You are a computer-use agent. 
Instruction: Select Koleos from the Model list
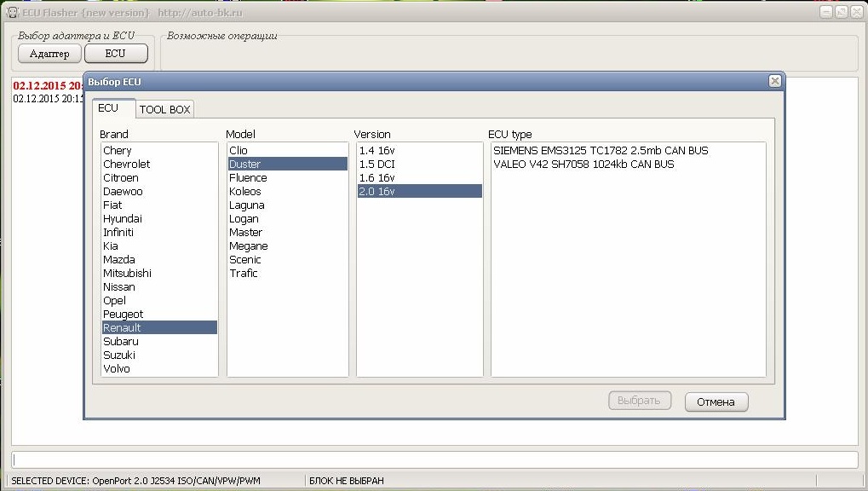(288, 192)
